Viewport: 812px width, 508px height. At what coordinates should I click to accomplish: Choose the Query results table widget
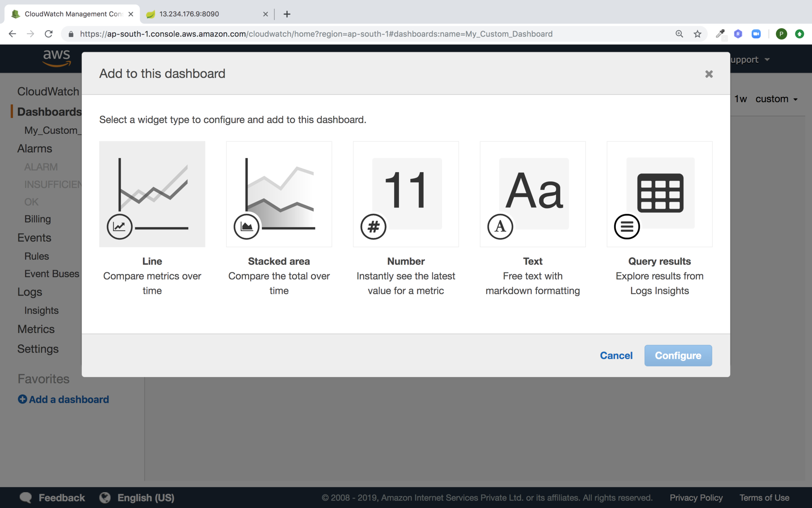[659, 194]
